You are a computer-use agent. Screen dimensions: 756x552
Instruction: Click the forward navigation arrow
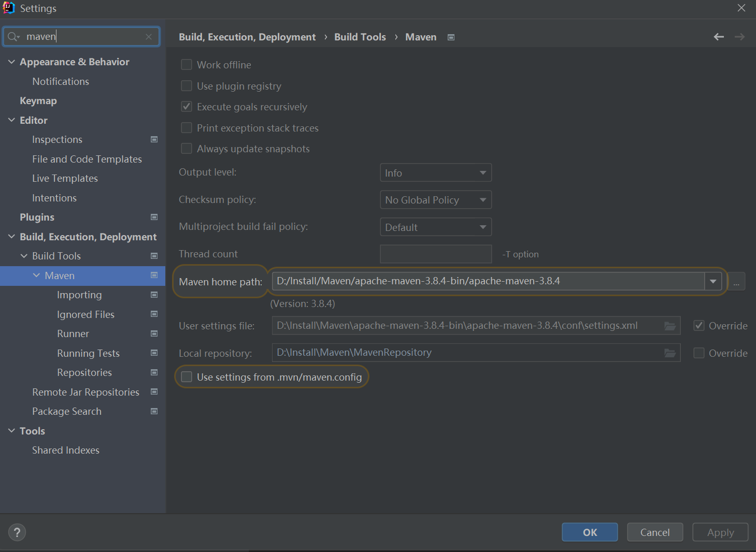tap(739, 37)
